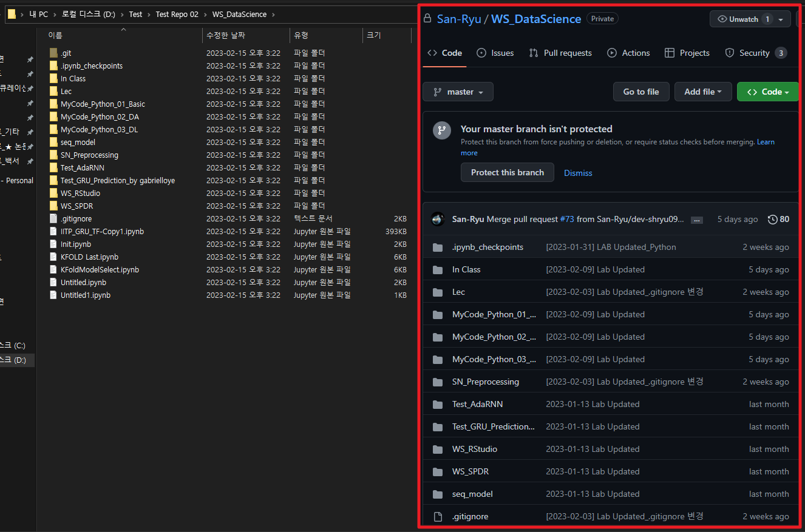Select Test_GRU_Prediction_by gabrielloye folder name
Screen dimensions: 805x532
click(118, 180)
